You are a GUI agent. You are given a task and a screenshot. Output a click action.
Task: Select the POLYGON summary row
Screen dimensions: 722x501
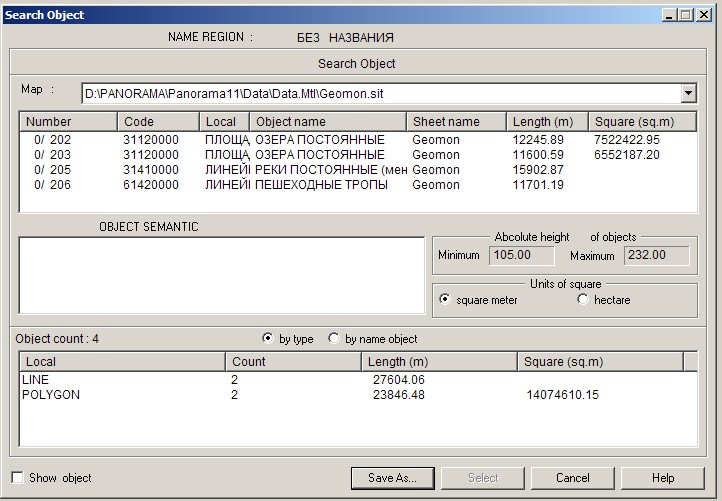pos(50,395)
